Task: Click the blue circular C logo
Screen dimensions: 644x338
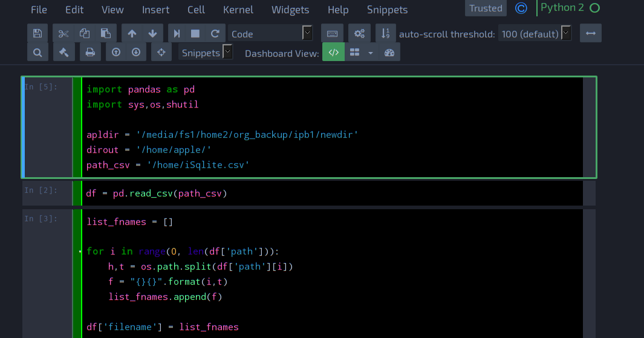Action: tap(521, 8)
